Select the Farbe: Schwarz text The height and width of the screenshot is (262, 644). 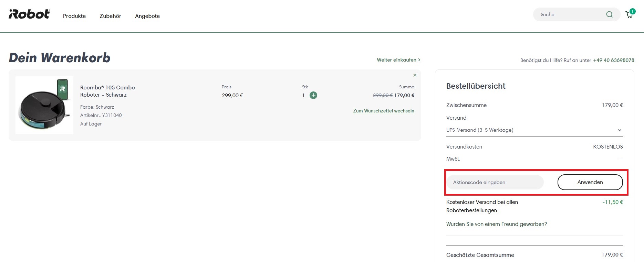(97, 107)
